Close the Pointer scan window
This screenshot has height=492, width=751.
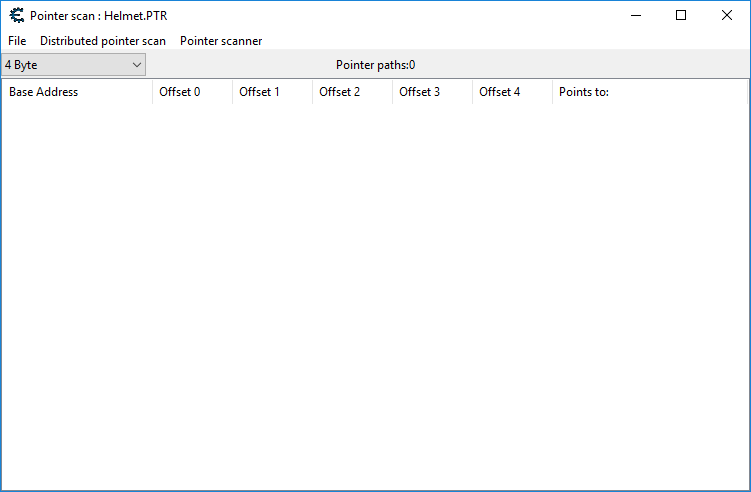(x=727, y=15)
